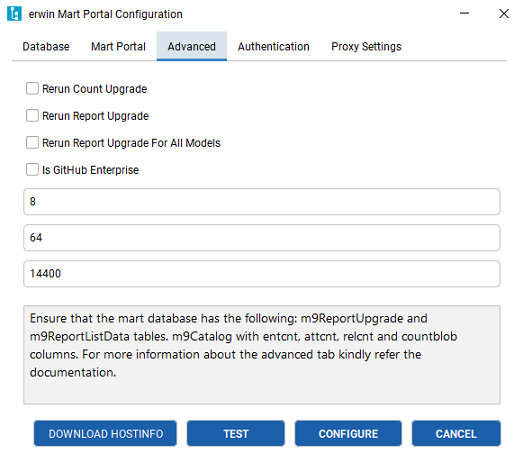Click the erwin app icon in title bar
This screenshot has width=523, height=454.
pyautogui.click(x=14, y=14)
